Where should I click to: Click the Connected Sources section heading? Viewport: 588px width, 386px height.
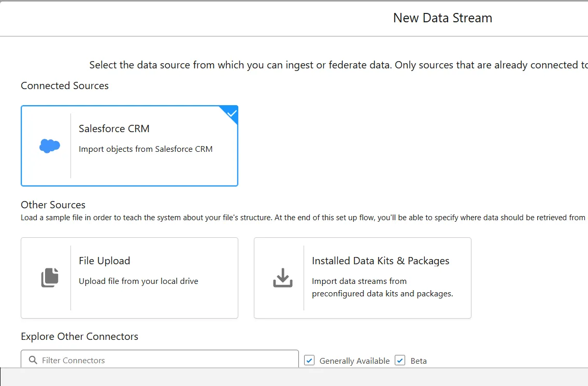tap(65, 85)
